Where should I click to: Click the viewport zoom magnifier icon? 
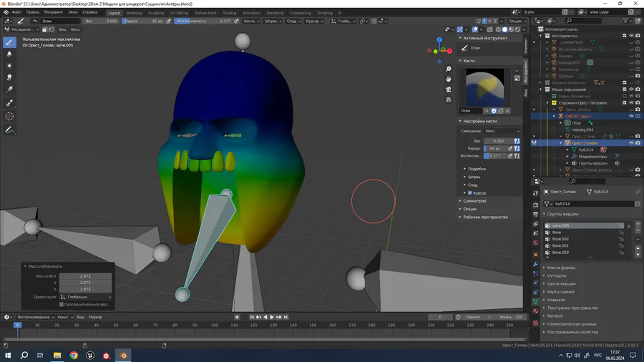pos(449,69)
